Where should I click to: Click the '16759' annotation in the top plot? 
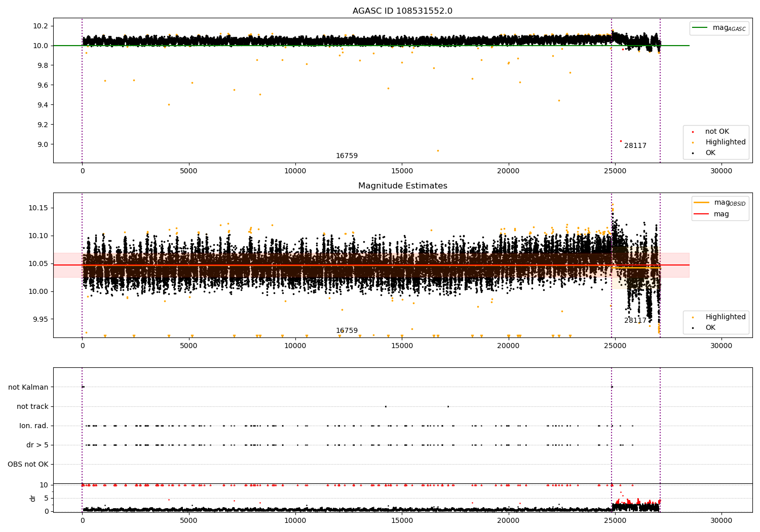(347, 156)
